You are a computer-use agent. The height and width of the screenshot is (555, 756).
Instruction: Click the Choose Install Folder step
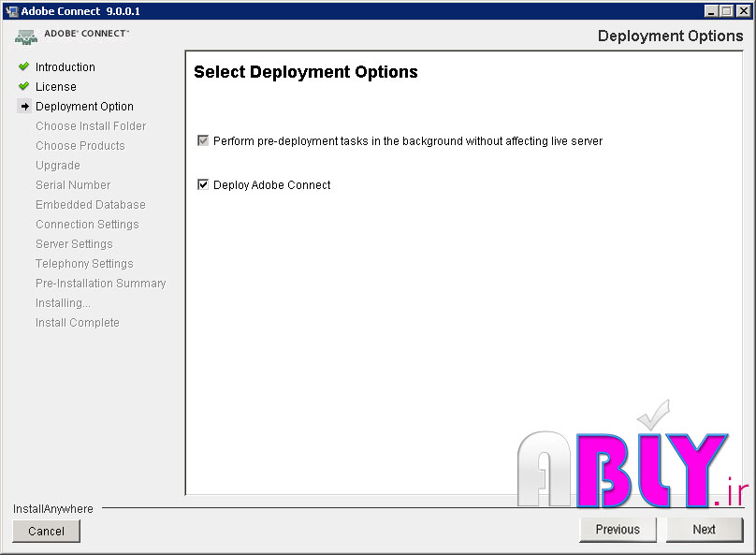pyautogui.click(x=91, y=125)
